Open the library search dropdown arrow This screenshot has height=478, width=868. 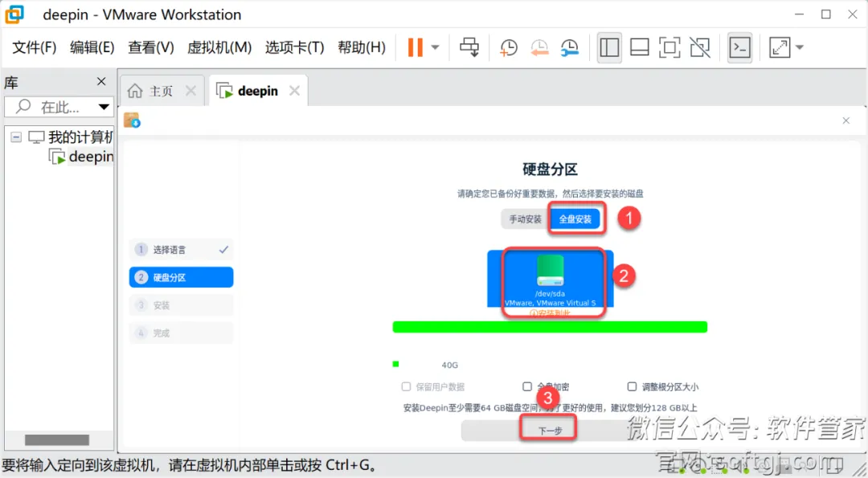pos(104,107)
